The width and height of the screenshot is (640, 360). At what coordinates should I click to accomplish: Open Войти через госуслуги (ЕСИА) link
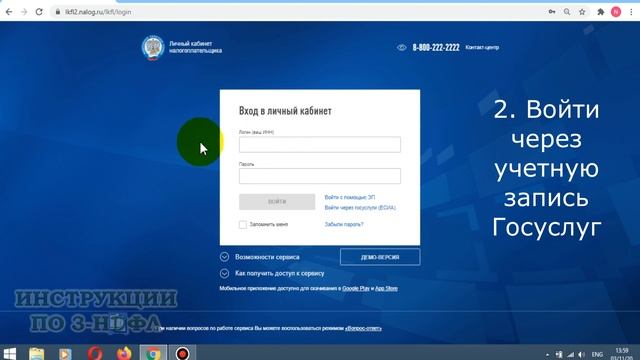(x=360, y=207)
